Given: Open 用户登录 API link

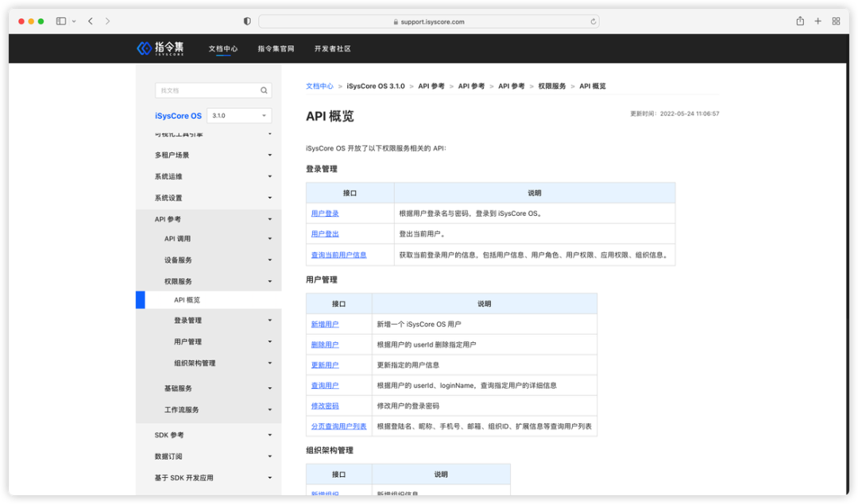Looking at the screenshot, I should pyautogui.click(x=325, y=214).
